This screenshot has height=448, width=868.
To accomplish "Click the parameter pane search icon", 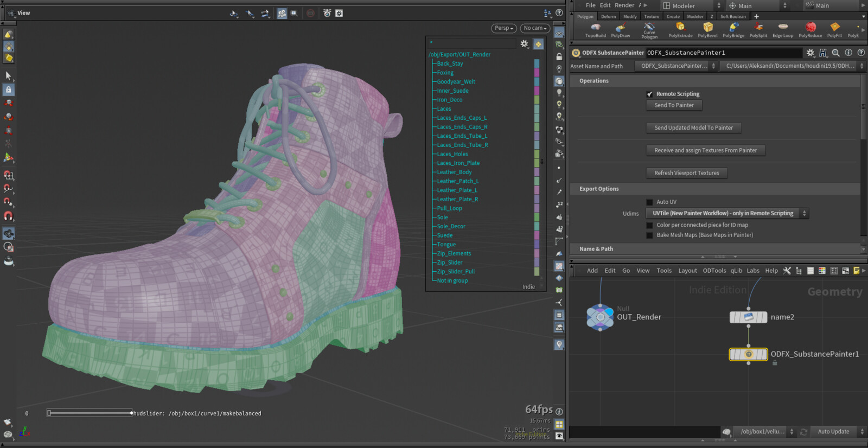I will pos(836,53).
